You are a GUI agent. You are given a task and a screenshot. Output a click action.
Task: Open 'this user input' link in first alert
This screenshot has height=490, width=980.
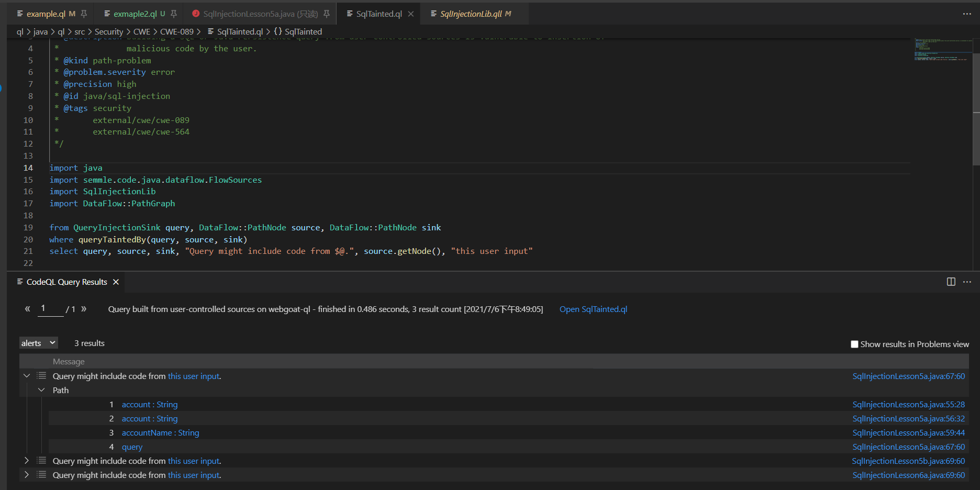coord(194,376)
